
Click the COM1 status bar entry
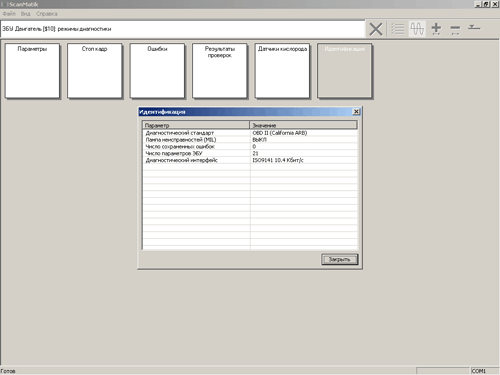point(478,371)
